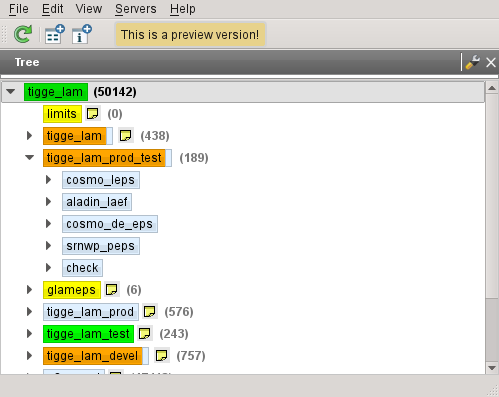
Task: Collapse the root tigge_lam server node
Action: (x=11, y=92)
